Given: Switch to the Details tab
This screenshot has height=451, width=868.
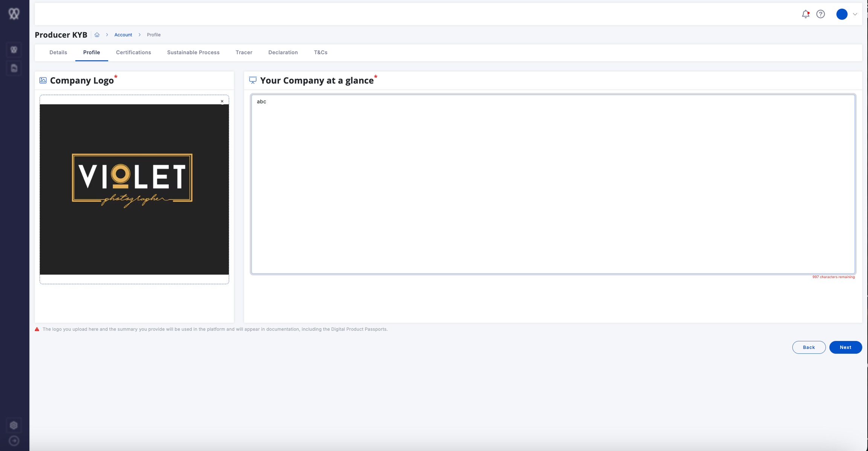Looking at the screenshot, I should [x=58, y=52].
